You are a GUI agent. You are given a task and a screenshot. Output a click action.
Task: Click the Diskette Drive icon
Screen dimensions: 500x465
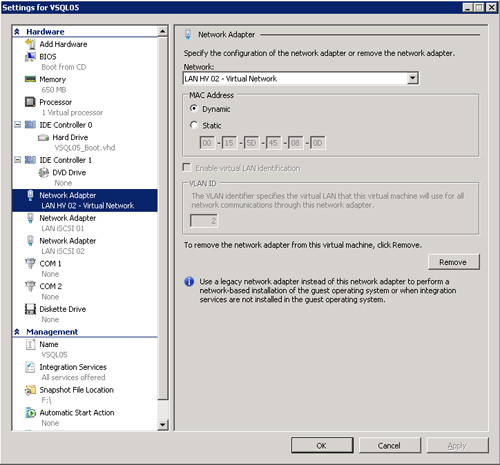pos(30,309)
